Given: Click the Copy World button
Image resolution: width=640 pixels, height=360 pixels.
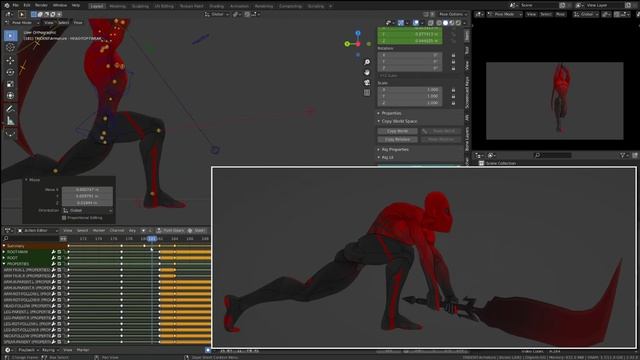Looking at the screenshot, I should pos(397,131).
